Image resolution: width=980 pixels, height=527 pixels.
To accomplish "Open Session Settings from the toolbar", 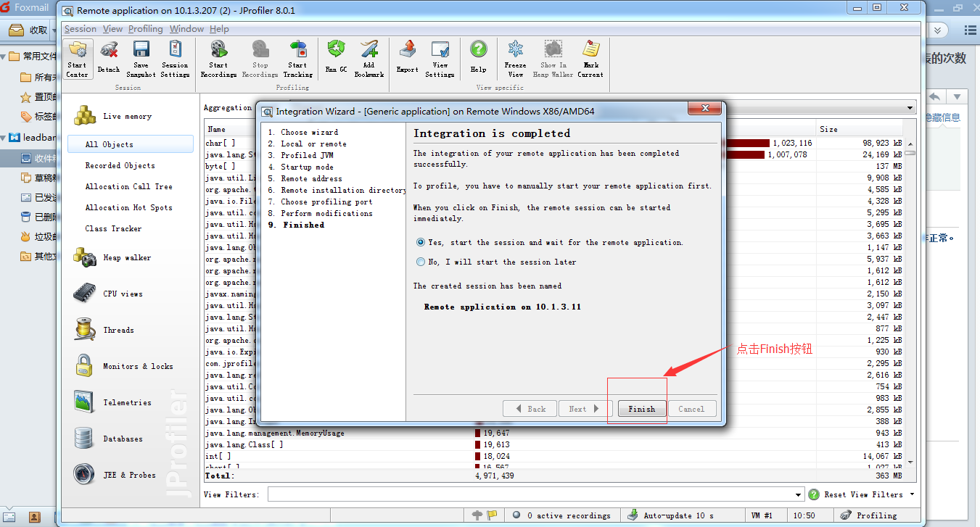I will coord(175,59).
